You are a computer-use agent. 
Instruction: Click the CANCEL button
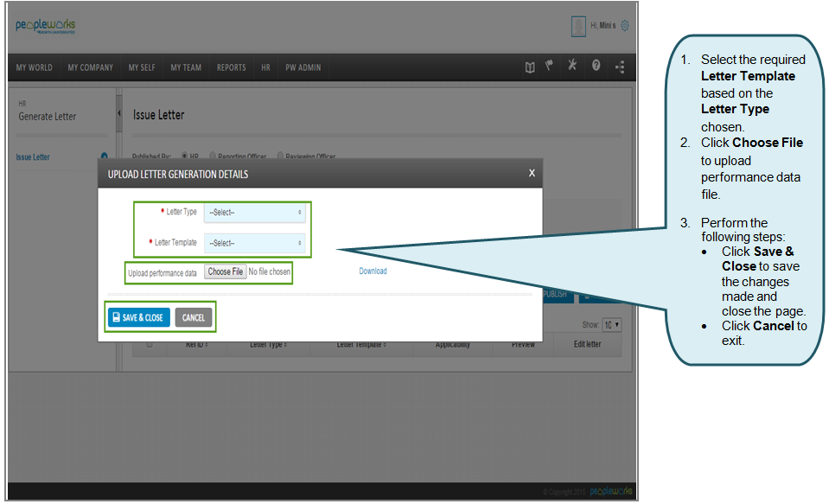pyautogui.click(x=194, y=317)
